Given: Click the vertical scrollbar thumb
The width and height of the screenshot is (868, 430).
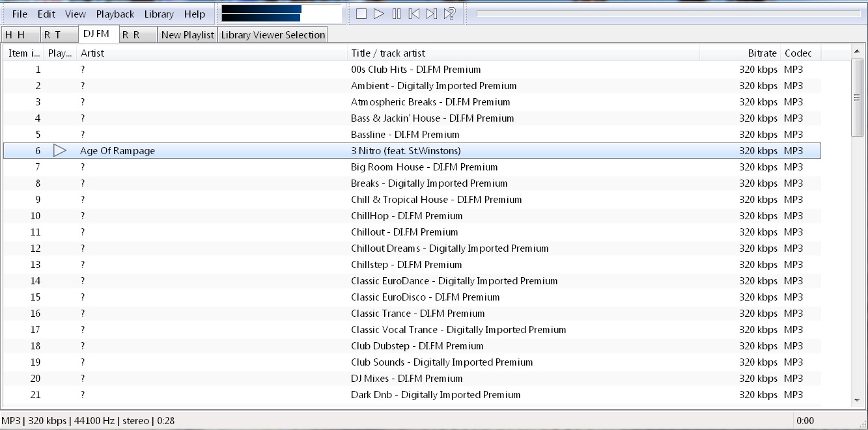Looking at the screenshot, I should (857, 98).
